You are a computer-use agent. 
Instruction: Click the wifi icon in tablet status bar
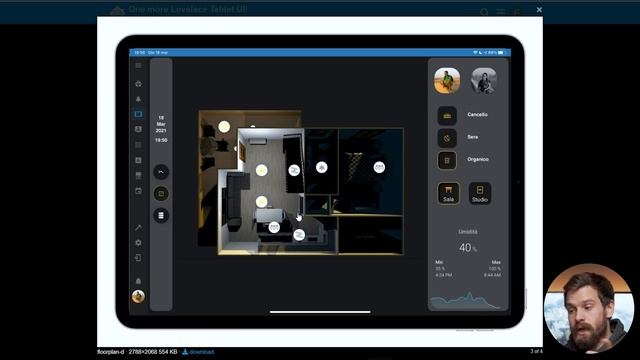475,53
